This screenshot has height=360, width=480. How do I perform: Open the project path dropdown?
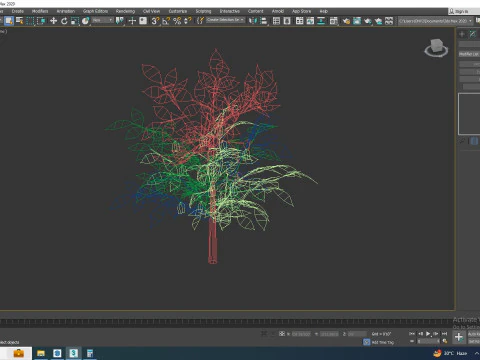tap(436, 21)
